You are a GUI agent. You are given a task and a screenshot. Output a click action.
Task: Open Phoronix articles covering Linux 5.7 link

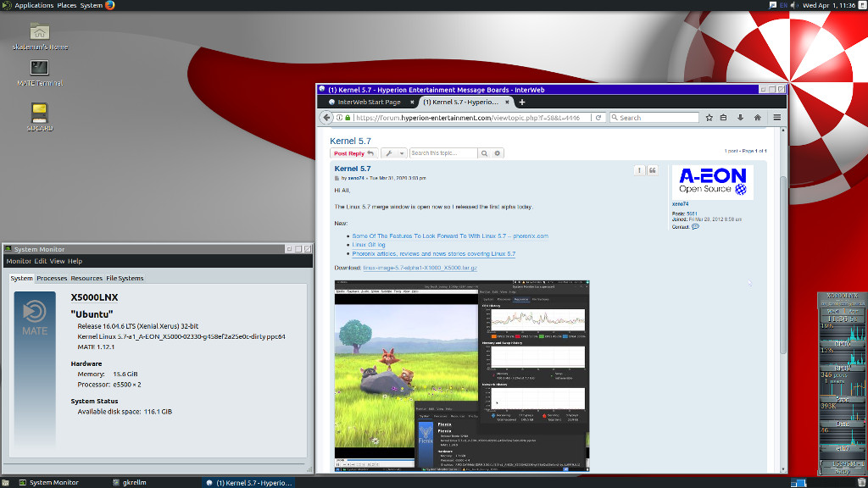433,254
